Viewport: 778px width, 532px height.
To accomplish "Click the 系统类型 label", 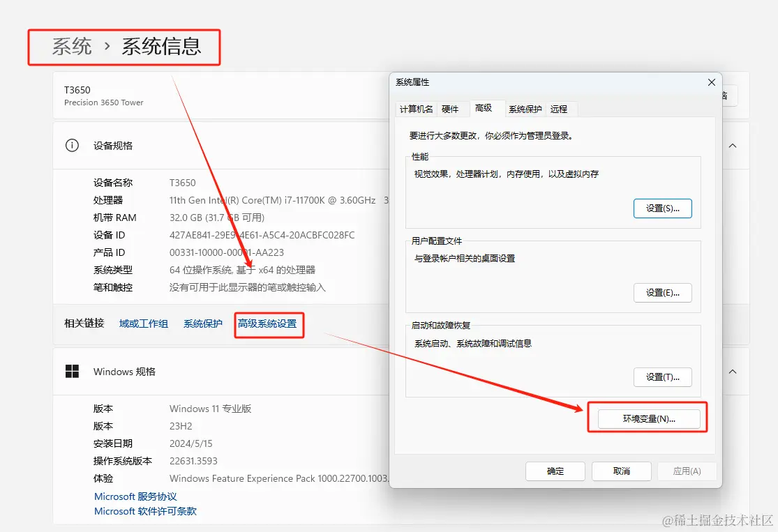I will click(113, 271).
